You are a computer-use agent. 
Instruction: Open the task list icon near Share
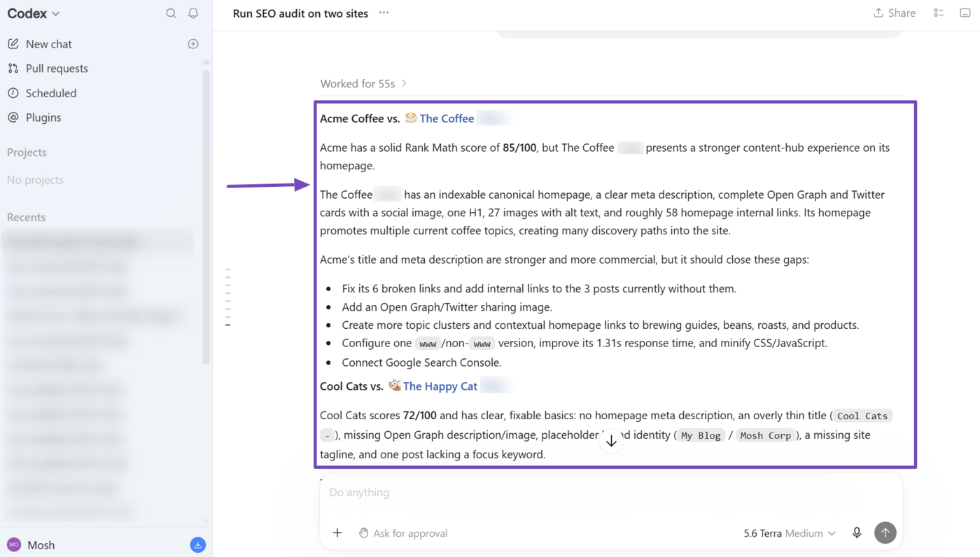click(x=939, y=13)
